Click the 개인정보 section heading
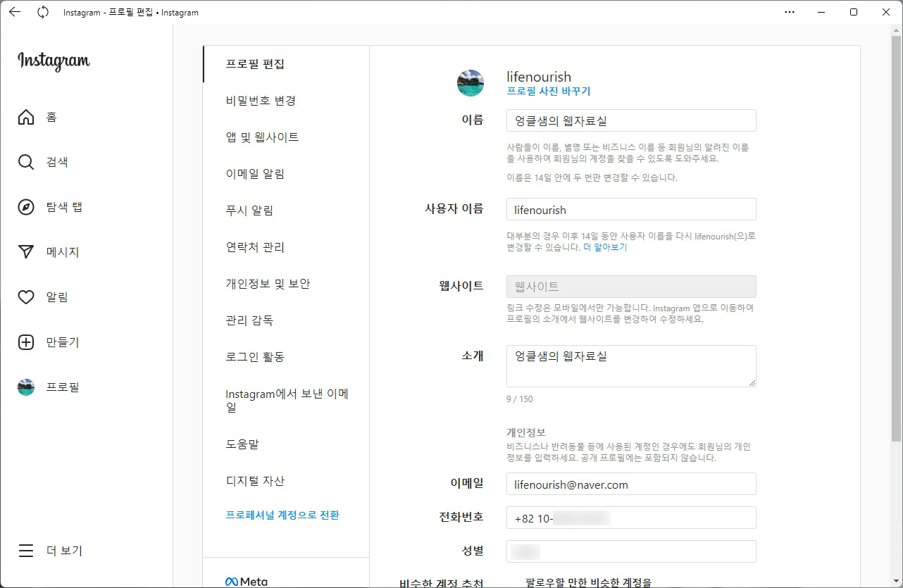This screenshot has height=588, width=903. click(526, 432)
